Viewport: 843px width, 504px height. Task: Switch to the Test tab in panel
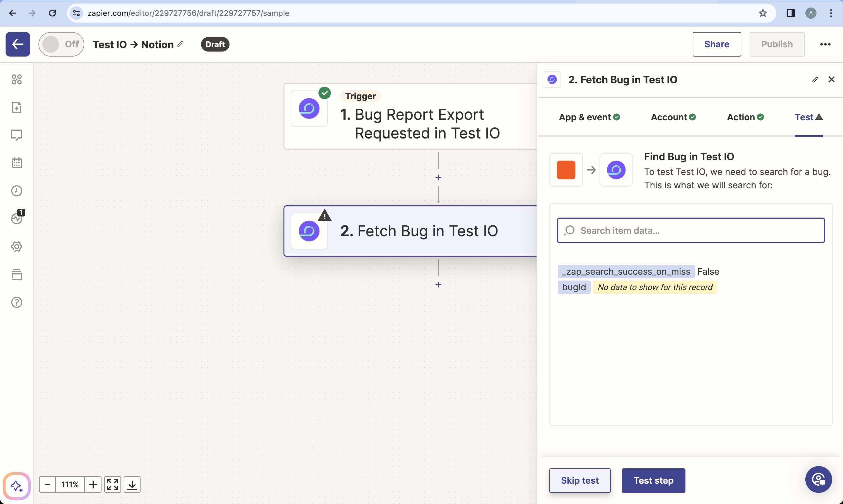pyautogui.click(x=809, y=117)
